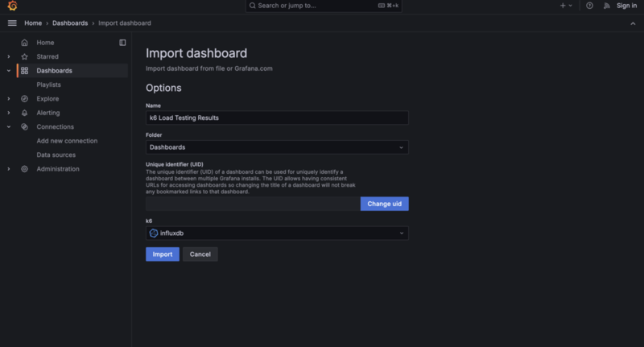
Task: Open Alerting in the sidebar
Action: pyautogui.click(x=48, y=113)
